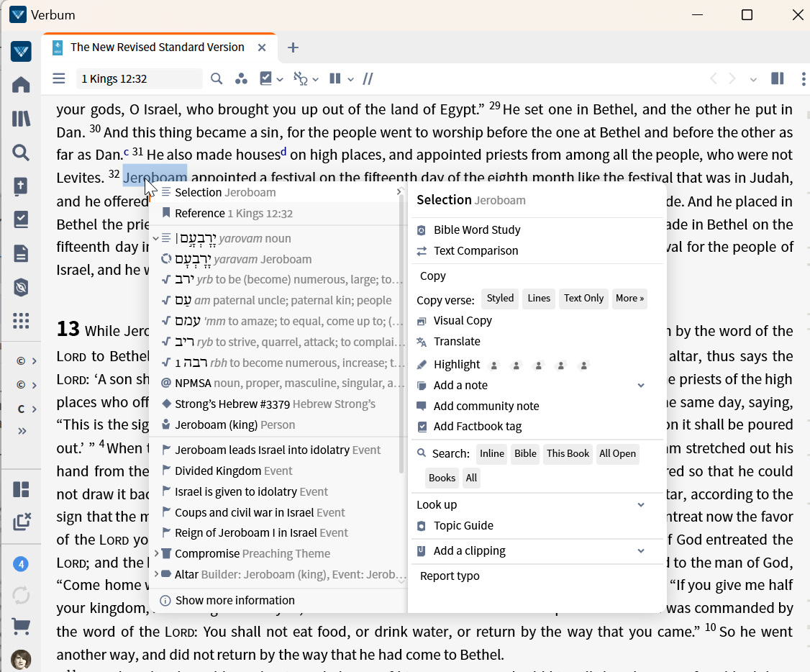Select the Reference 1 Kings 12:32 row
The width and height of the screenshot is (810, 672).
[276, 213]
